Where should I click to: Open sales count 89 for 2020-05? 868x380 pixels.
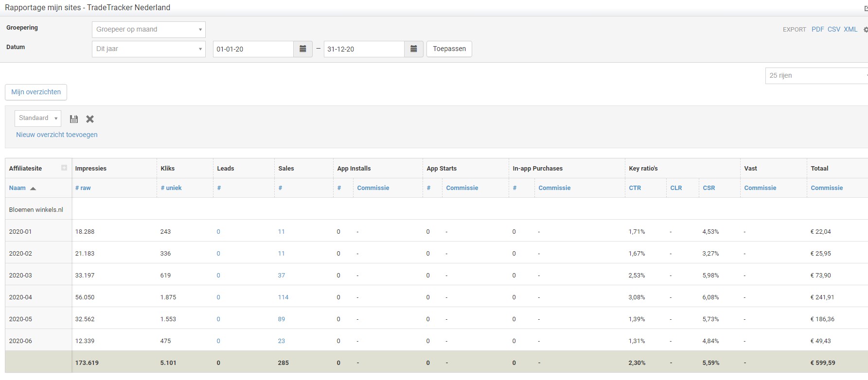282,319
